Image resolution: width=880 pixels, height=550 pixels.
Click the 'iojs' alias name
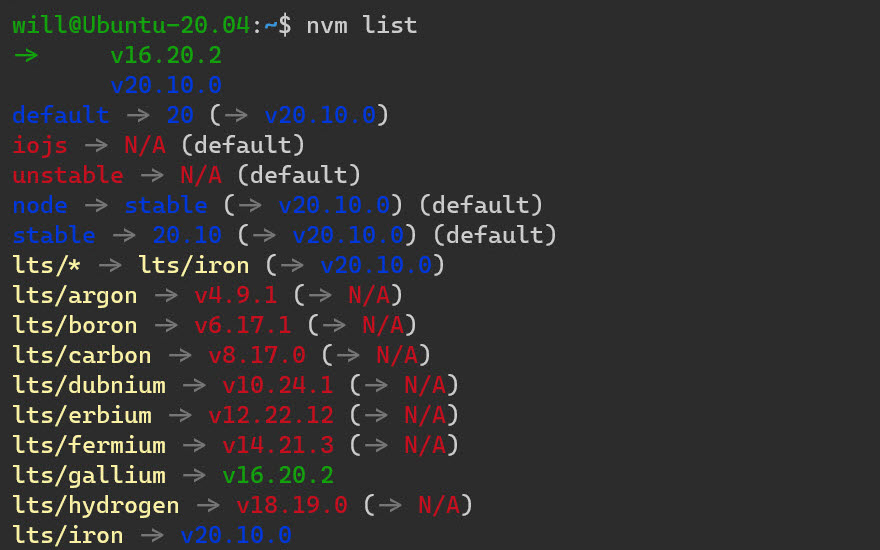point(40,145)
